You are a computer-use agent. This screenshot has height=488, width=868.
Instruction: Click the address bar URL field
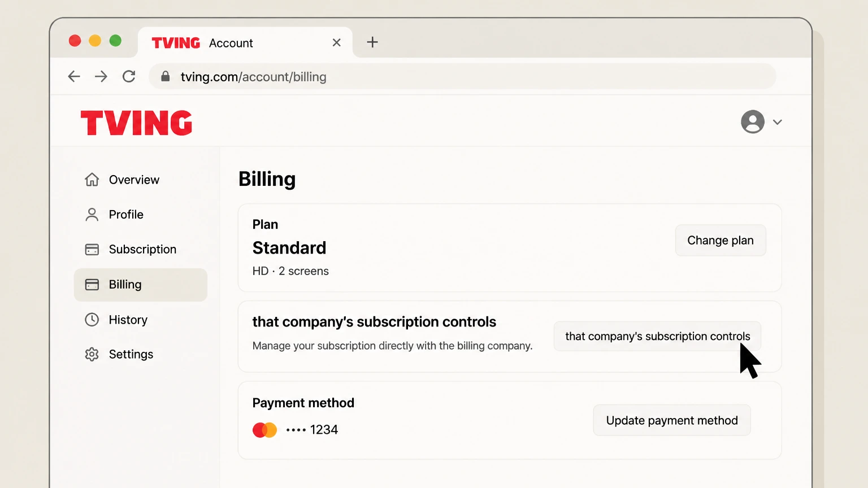[462, 76]
